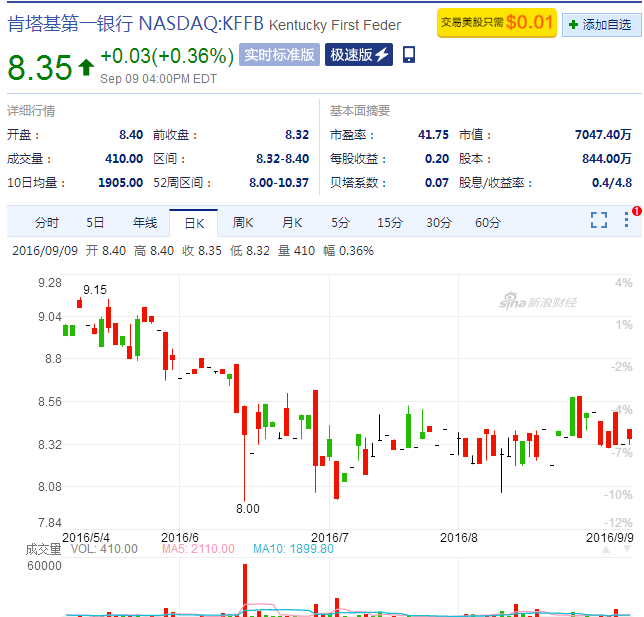This screenshot has width=644, height=617.
Task: Click the 开盘 value 8.40
Action: [x=131, y=135]
